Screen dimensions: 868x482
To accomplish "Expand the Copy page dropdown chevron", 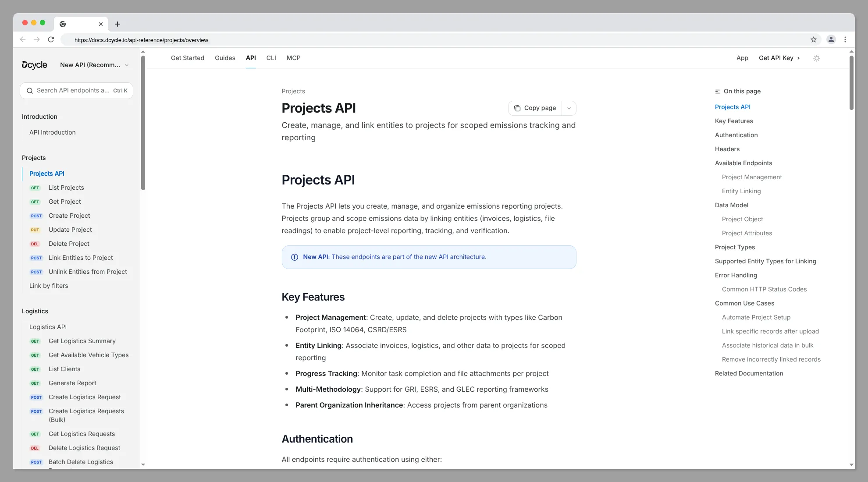I will pos(569,108).
